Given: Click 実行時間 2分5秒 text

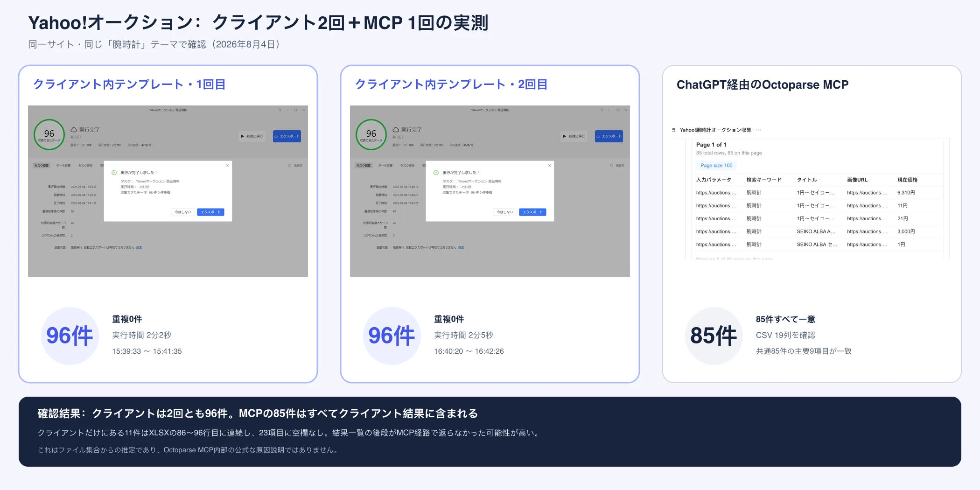Looking at the screenshot, I should (463, 335).
